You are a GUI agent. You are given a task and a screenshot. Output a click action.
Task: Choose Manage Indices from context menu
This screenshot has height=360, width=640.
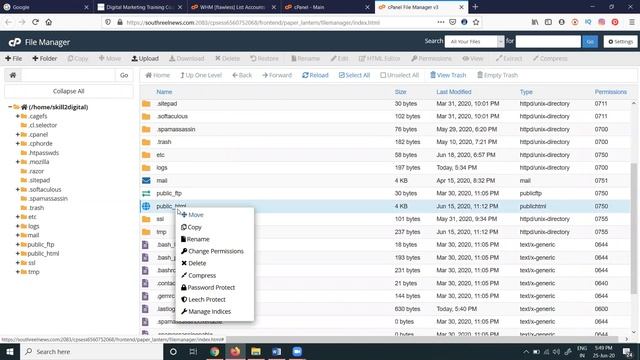206,311
